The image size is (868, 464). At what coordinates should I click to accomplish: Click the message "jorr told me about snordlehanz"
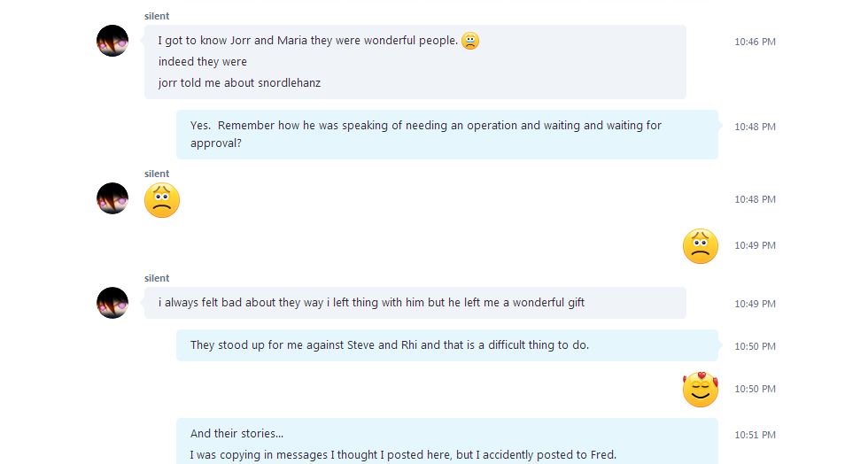click(239, 83)
